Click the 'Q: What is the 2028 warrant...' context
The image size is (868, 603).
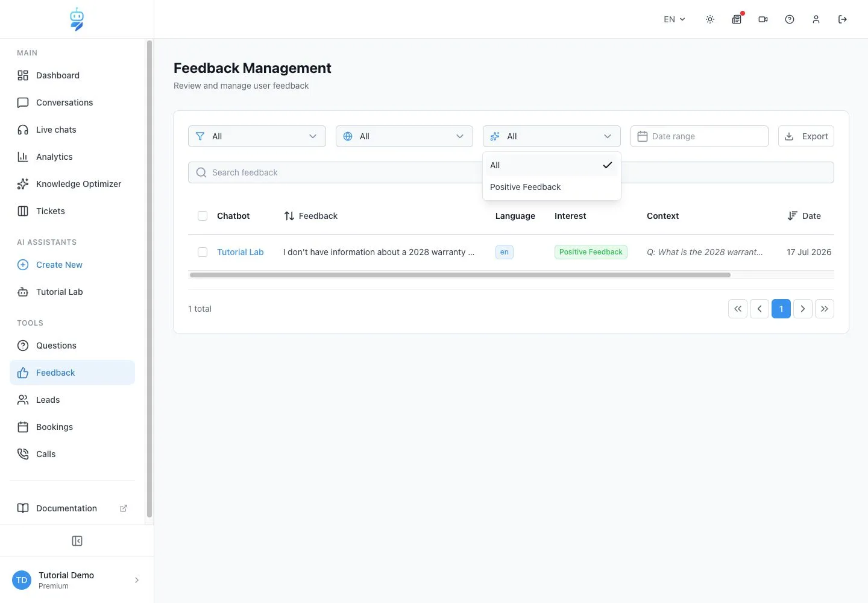pos(705,252)
